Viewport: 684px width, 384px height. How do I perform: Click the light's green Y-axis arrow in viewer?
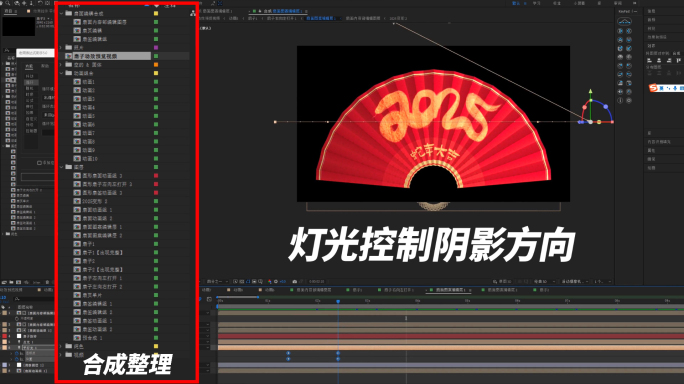[590, 92]
